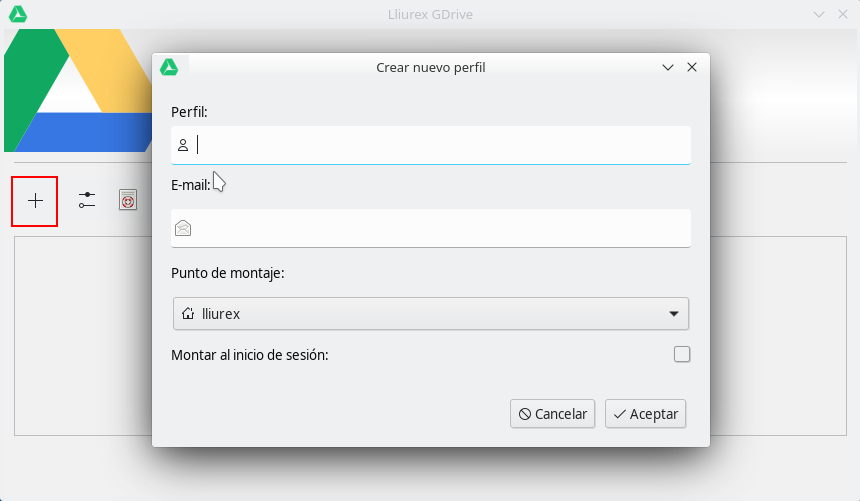Click the Google Drive logo banner
This screenshot has width=860, height=501.
pyautogui.click(x=78, y=92)
